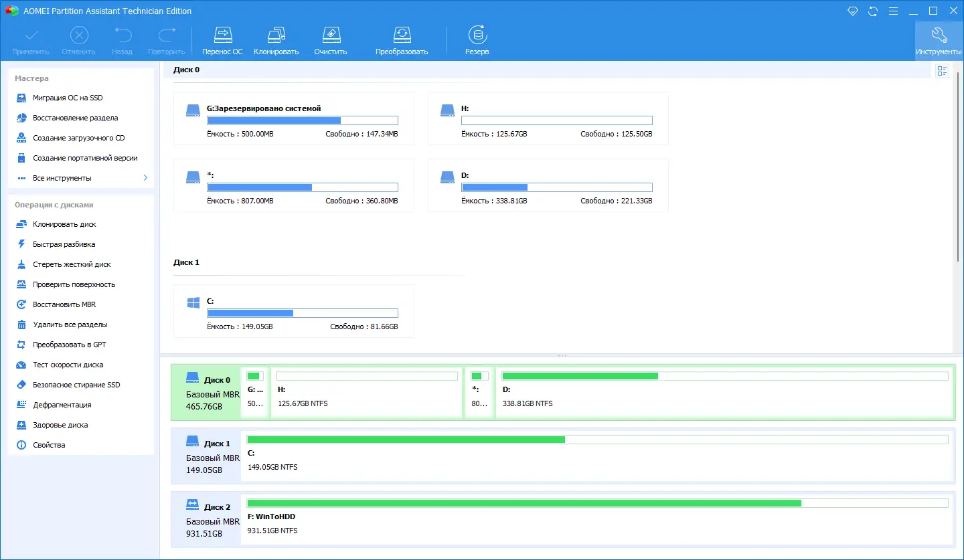964x560 pixels.
Task: Open the hamburger menu in title bar
Action: 892,11
